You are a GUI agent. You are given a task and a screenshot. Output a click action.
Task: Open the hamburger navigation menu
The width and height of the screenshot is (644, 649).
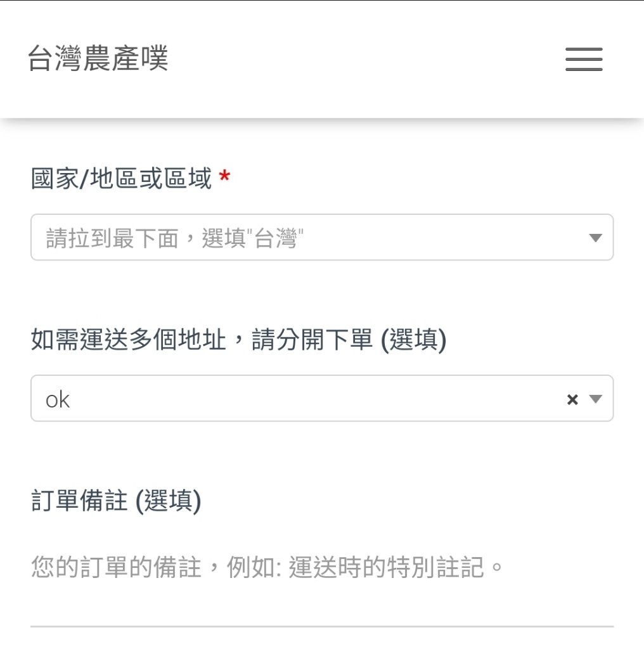(x=584, y=59)
